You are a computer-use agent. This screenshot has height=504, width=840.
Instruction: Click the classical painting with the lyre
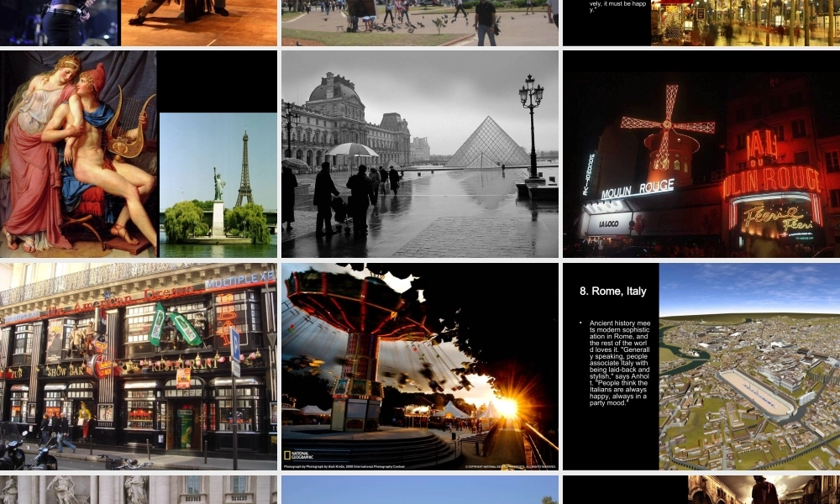click(79, 154)
